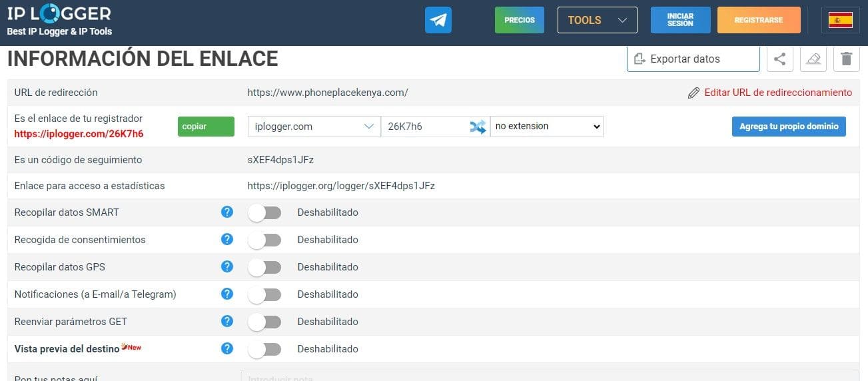The image size is (868, 381).
Task: Click the Exportar datos button
Action: (x=693, y=59)
